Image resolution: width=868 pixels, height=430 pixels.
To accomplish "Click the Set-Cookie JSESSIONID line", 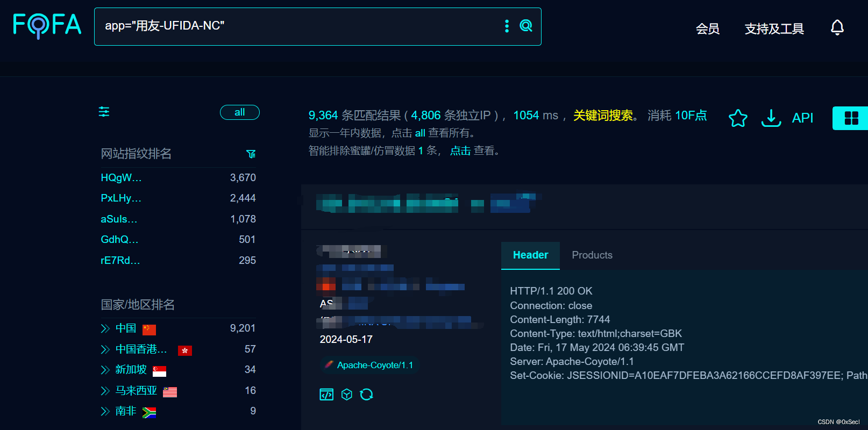I will [688, 376].
